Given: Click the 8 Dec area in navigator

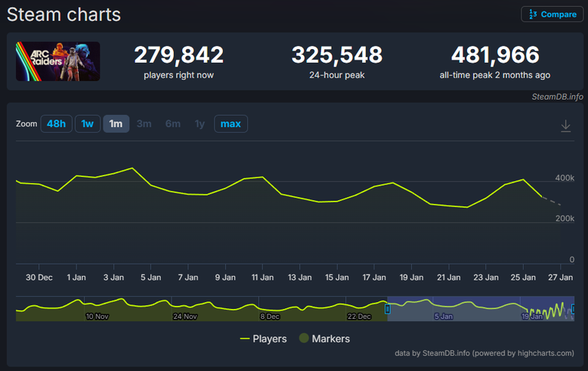Looking at the screenshot, I should click(269, 315).
